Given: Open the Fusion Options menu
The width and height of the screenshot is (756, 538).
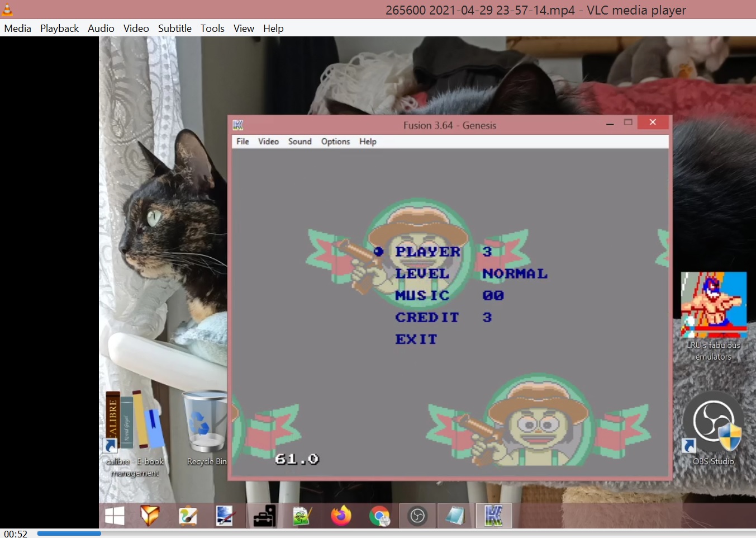Looking at the screenshot, I should 335,141.
